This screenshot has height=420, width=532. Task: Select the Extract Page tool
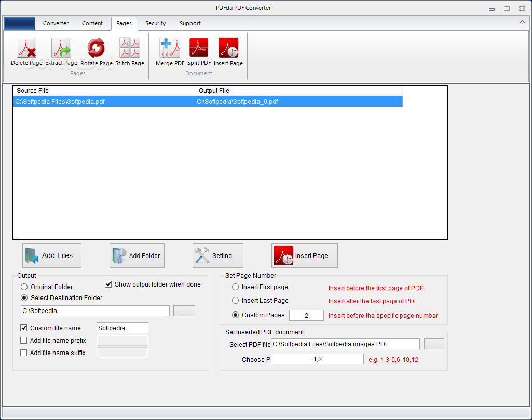coord(61,52)
